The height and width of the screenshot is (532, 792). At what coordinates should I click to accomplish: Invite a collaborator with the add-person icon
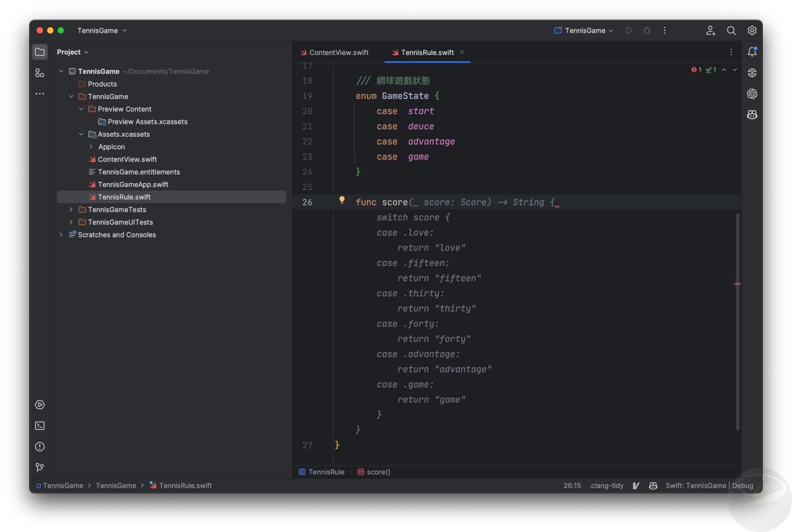click(710, 30)
